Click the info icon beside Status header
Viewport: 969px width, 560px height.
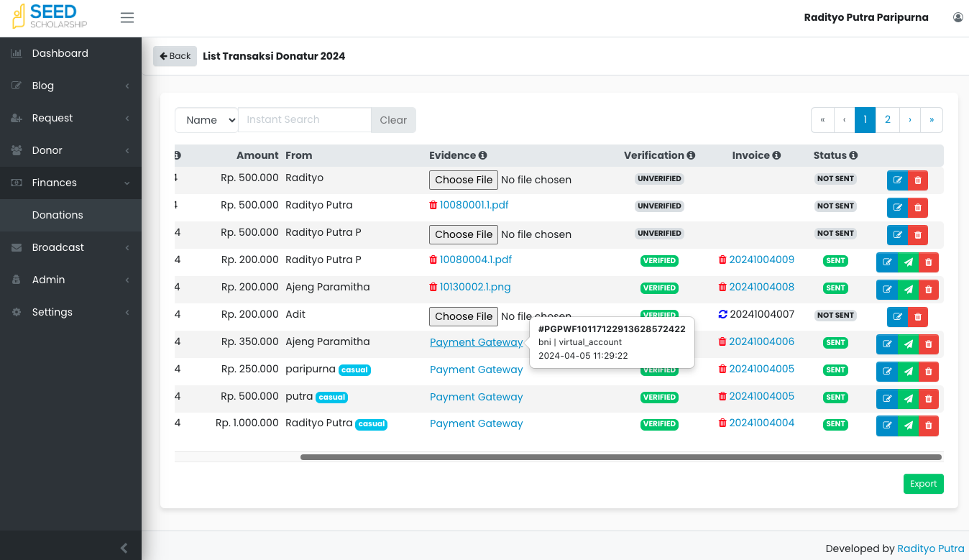click(x=853, y=155)
